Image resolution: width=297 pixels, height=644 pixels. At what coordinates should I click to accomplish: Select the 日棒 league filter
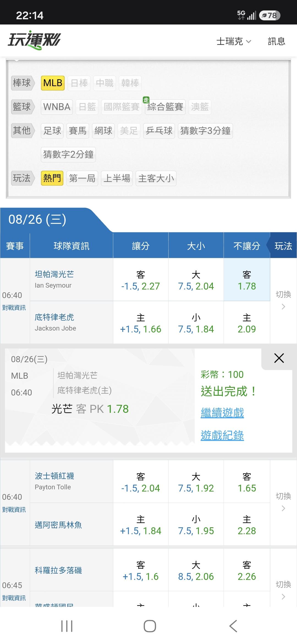coord(79,83)
